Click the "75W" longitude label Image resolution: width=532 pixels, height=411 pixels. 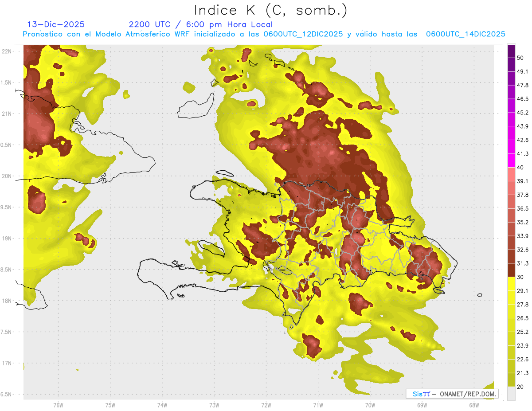110,405
